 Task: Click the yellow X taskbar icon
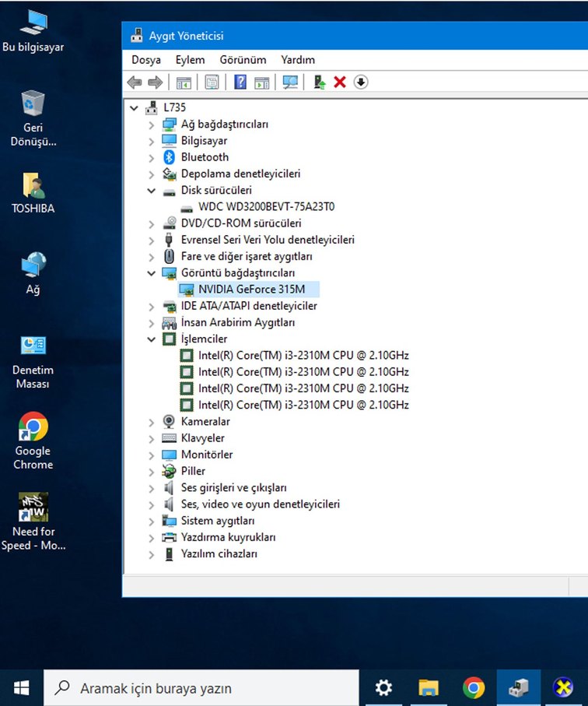click(x=563, y=687)
